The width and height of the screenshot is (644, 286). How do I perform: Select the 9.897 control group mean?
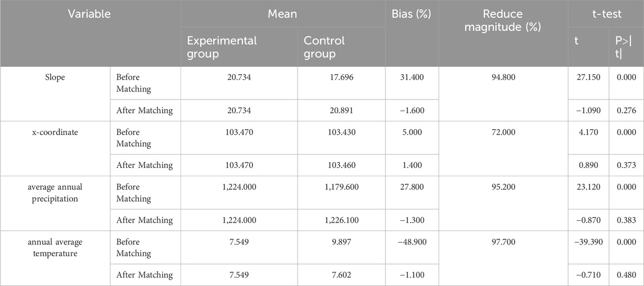coord(341,242)
